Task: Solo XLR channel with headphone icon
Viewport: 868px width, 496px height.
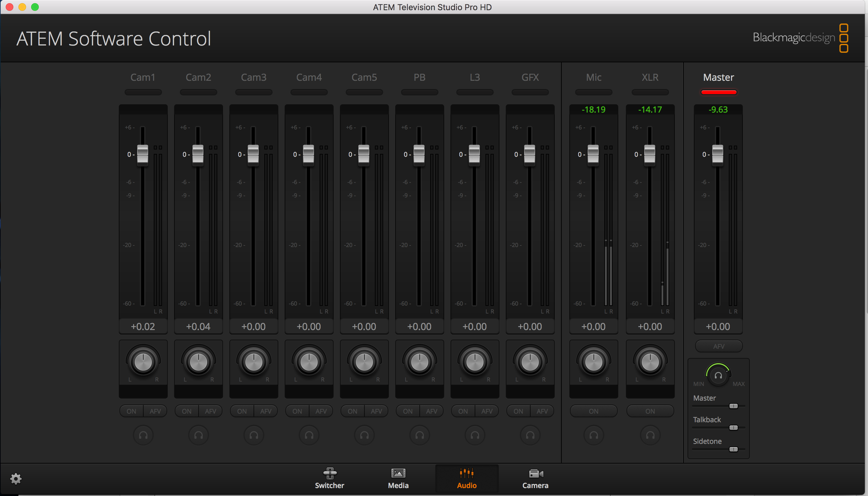Action: (650, 435)
